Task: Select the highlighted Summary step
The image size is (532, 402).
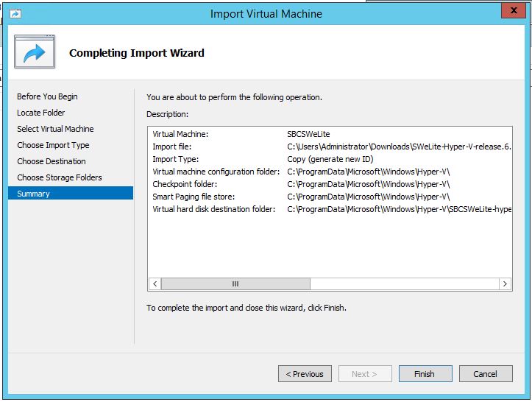Action: (34, 194)
